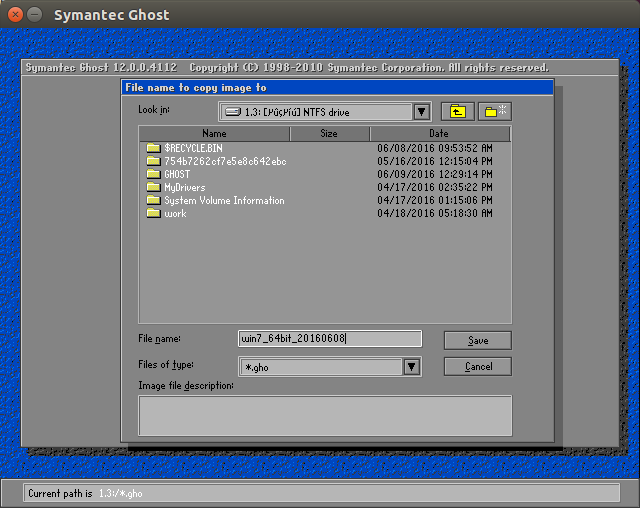Screen dimensions: 640x508
Task: Open the Files of type dropdown arrow
Action: point(412,367)
